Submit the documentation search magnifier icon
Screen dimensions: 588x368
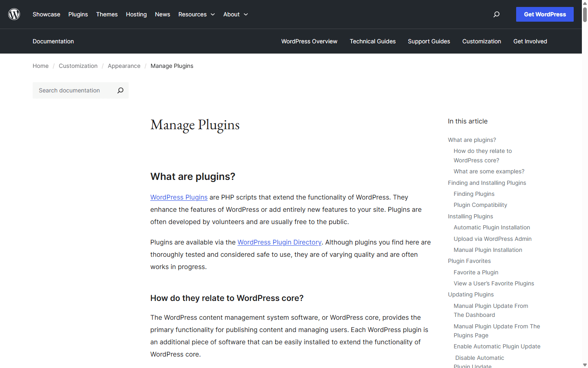tap(120, 90)
